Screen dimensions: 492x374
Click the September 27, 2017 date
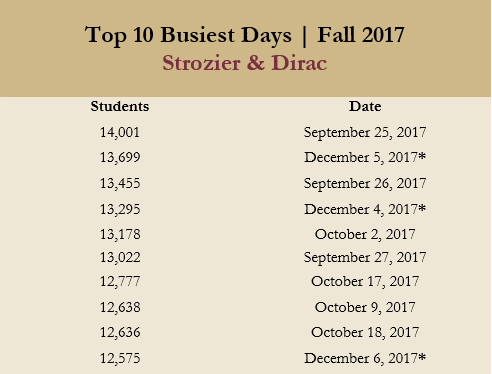click(365, 258)
